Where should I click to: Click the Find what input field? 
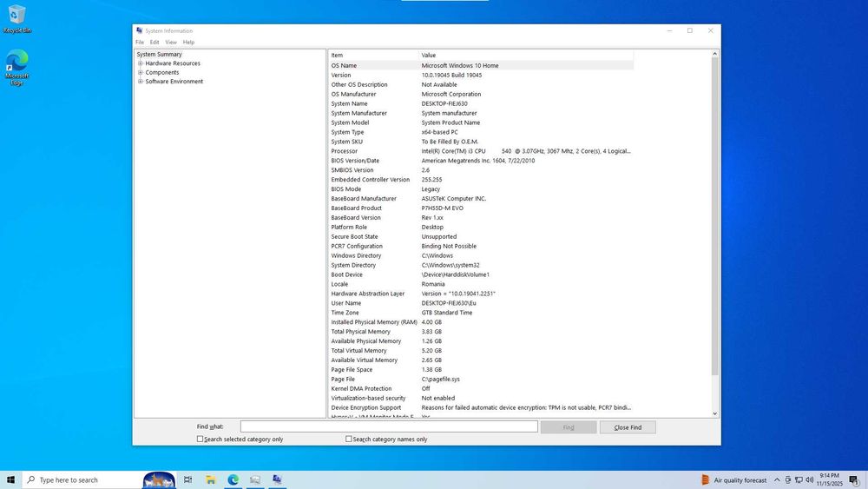(x=389, y=426)
